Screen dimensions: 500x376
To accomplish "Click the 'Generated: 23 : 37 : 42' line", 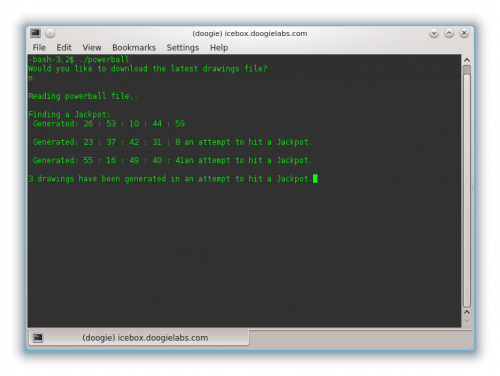I will [172, 142].
